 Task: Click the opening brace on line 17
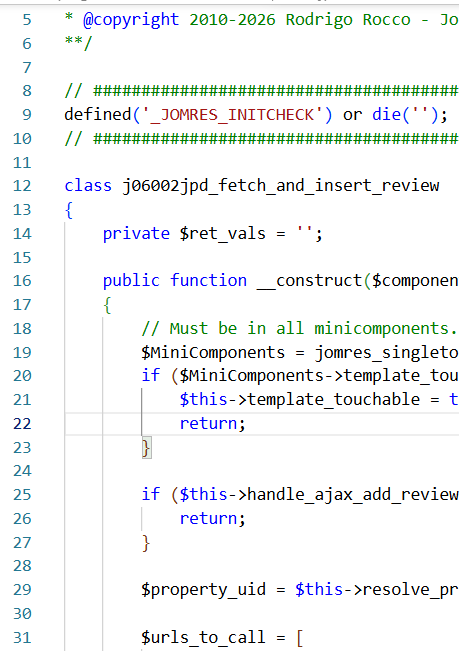coord(107,305)
